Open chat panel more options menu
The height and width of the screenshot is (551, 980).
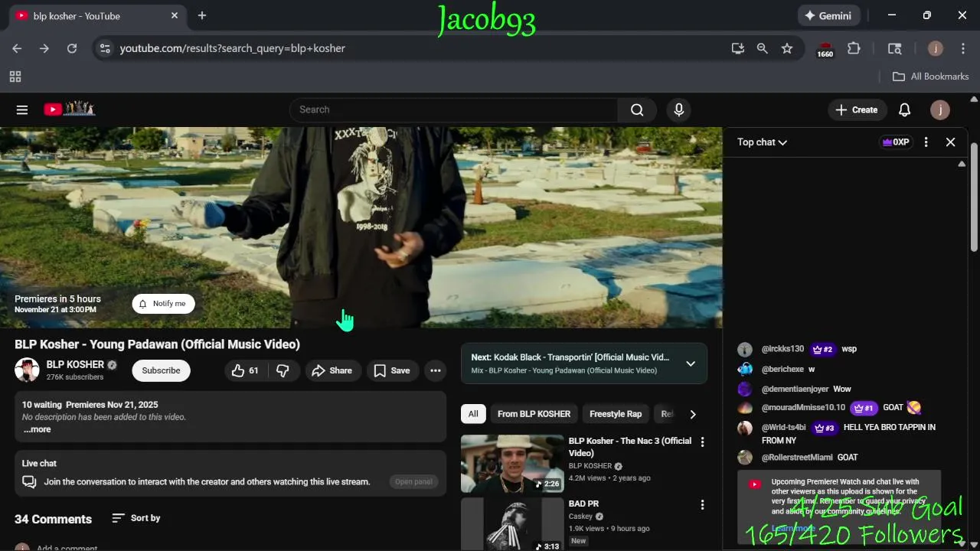pos(926,142)
